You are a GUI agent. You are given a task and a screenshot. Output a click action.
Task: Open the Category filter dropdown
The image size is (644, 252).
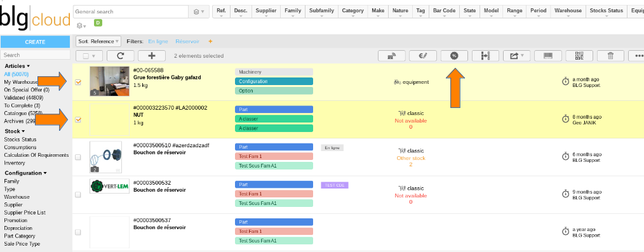(353, 12)
